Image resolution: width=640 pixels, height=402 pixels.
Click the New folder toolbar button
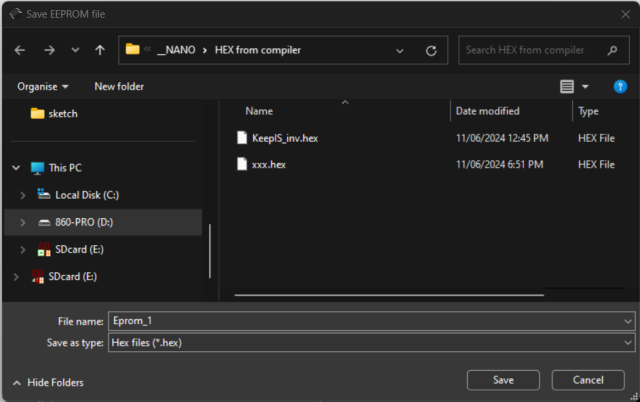point(119,87)
